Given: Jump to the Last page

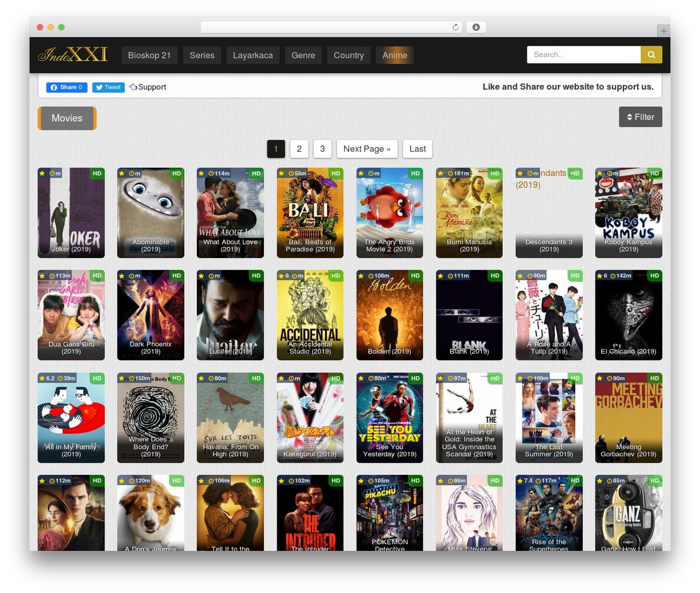Looking at the screenshot, I should tap(418, 149).
